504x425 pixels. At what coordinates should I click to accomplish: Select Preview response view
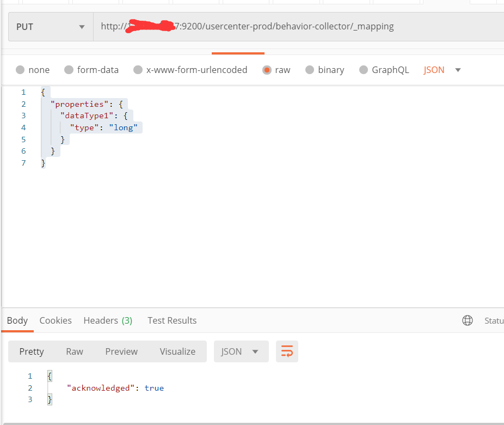tap(121, 351)
